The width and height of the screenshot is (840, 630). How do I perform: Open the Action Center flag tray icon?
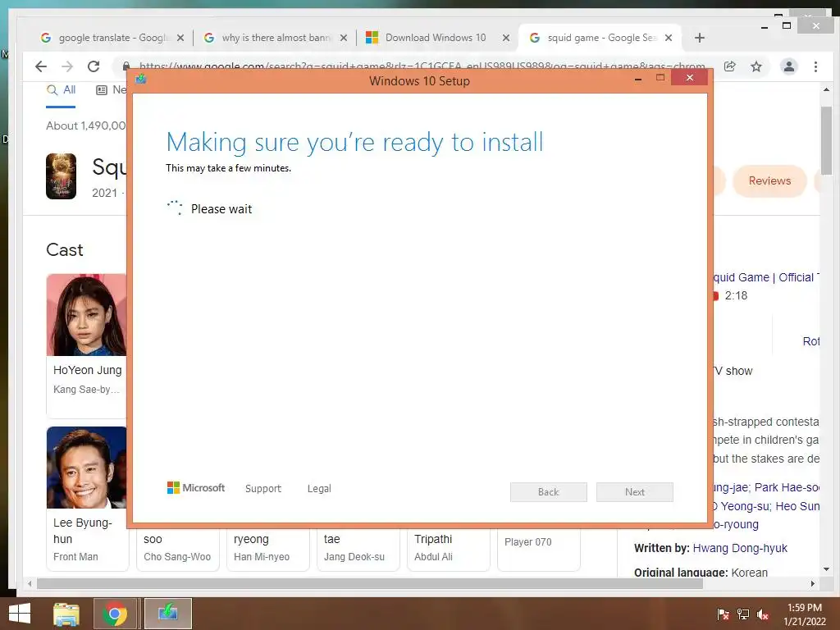tap(723, 614)
